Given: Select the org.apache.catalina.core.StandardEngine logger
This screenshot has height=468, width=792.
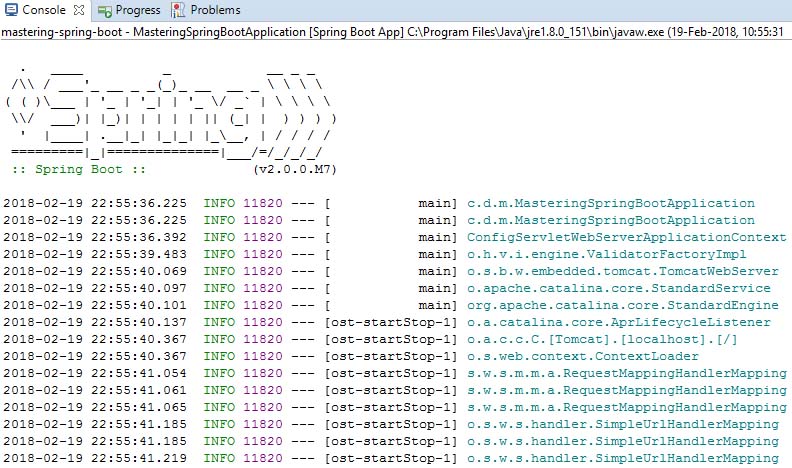Looking at the screenshot, I should tap(622, 305).
